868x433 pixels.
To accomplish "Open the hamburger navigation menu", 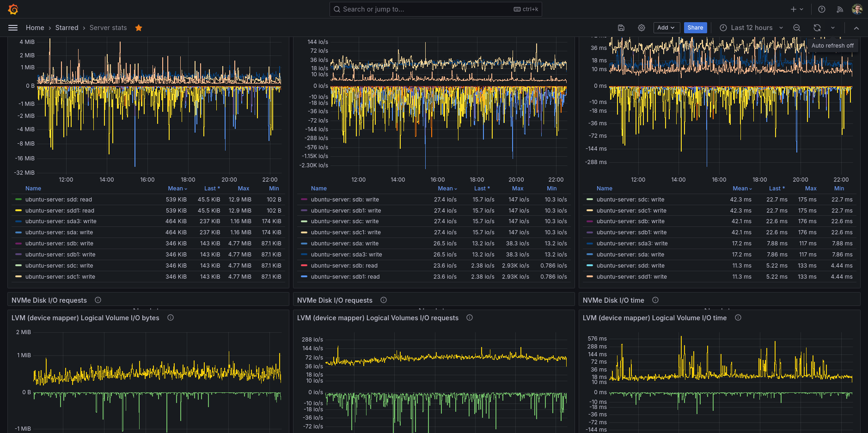I will click(x=13, y=28).
